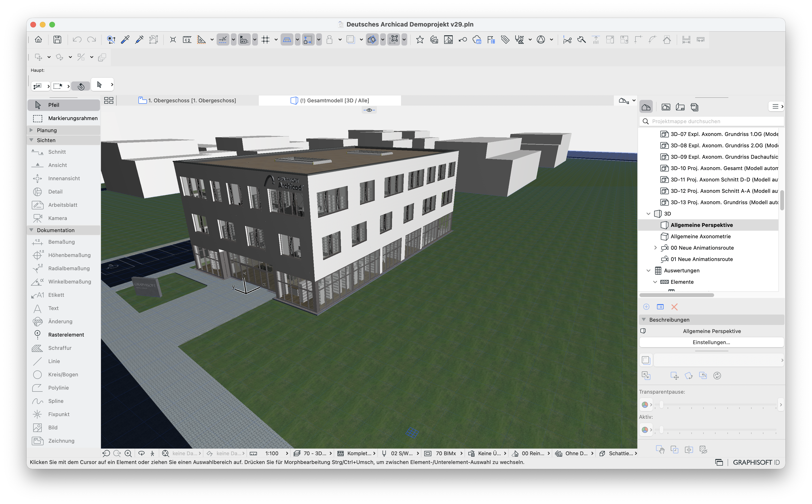
Task: Select Allgemeine Perspektive in project tree
Action: (x=702, y=225)
